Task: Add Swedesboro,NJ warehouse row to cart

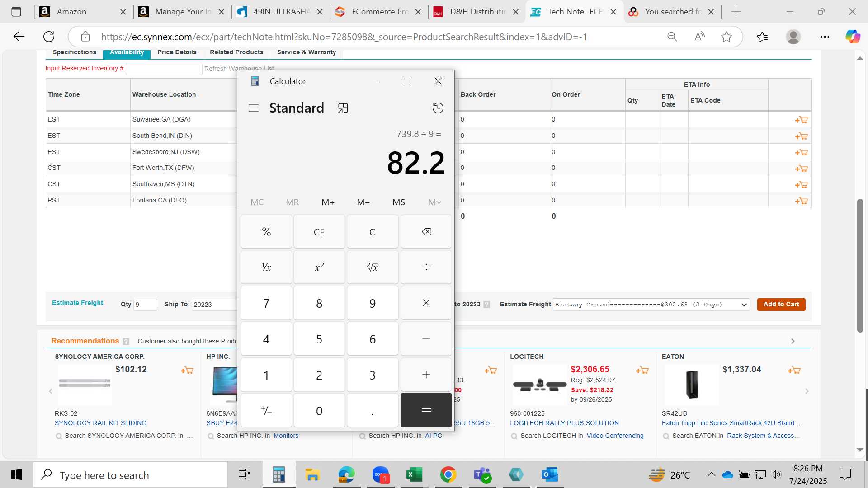Action: pyautogui.click(x=801, y=152)
